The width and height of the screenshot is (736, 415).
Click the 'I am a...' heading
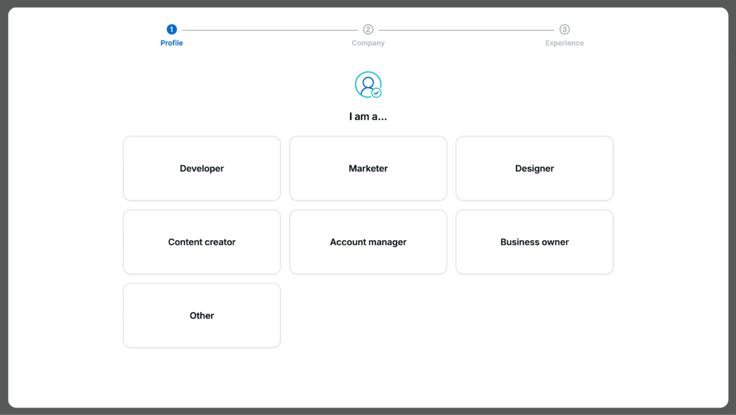[368, 116]
